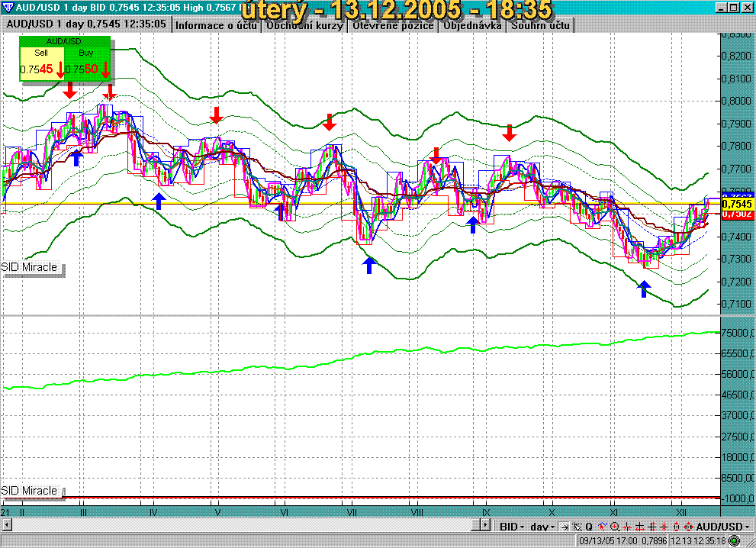This screenshot has width=756, height=548.
Task: Select the pointer selection tool icon
Action: click(x=577, y=527)
